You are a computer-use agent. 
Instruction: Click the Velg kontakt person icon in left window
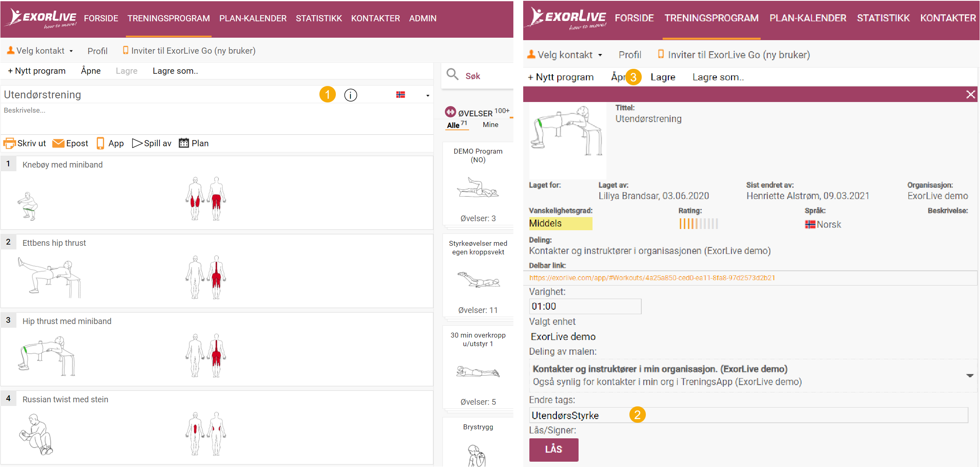click(11, 50)
